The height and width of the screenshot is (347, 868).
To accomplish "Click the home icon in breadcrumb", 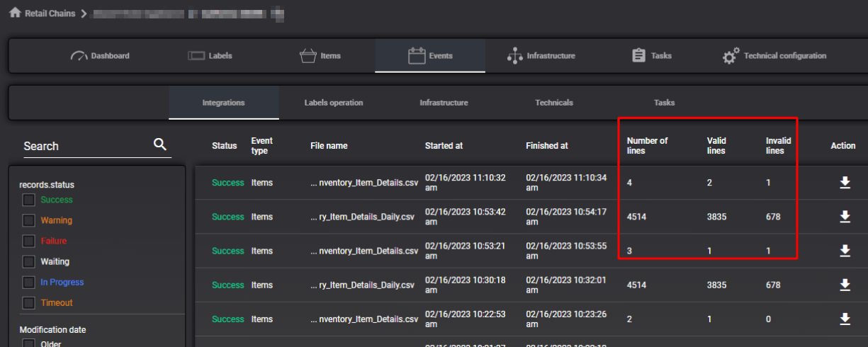I will click(x=15, y=13).
